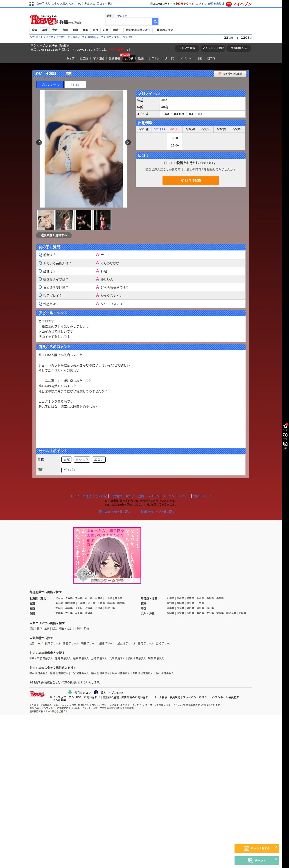Click 北海道 in prefecture list
289x868 pixels.
pyautogui.click(x=59, y=598)
